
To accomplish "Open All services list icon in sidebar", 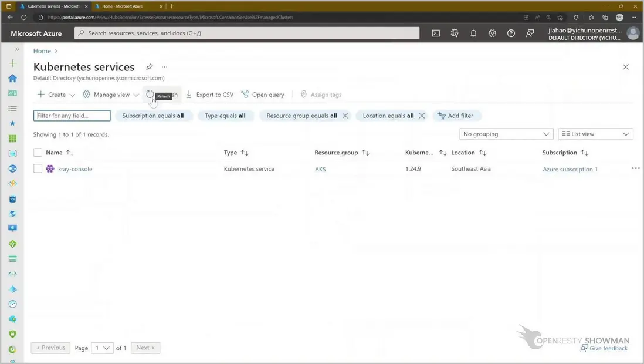I will click(x=13, y=108).
